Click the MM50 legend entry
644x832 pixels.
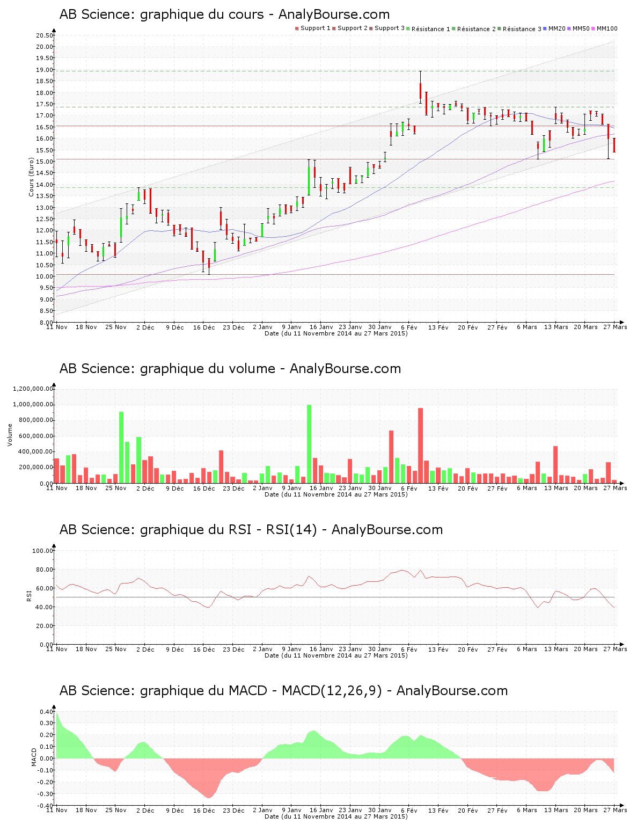[x=579, y=28]
